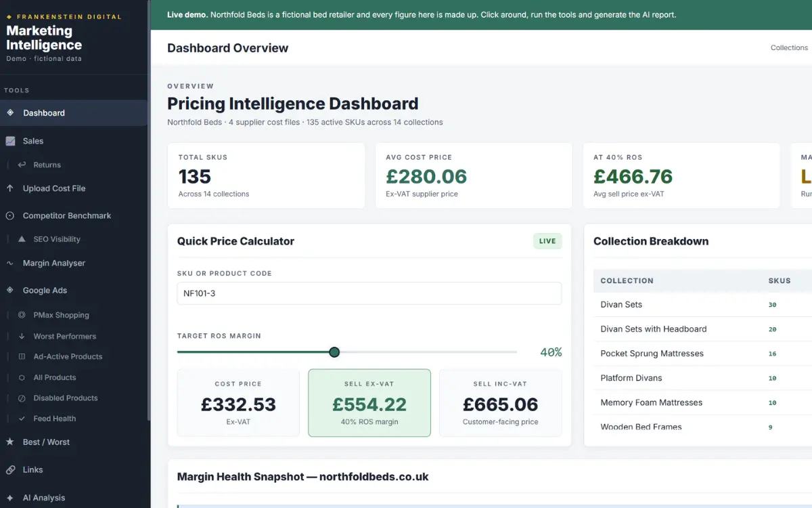Click the PMax Shopping target icon
The height and width of the screenshot is (508, 812).
[22, 315]
